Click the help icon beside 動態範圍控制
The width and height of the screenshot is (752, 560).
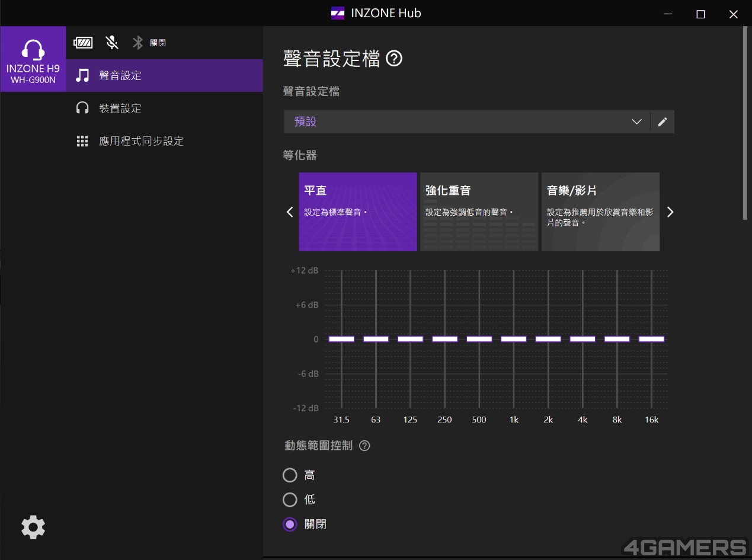365,446
